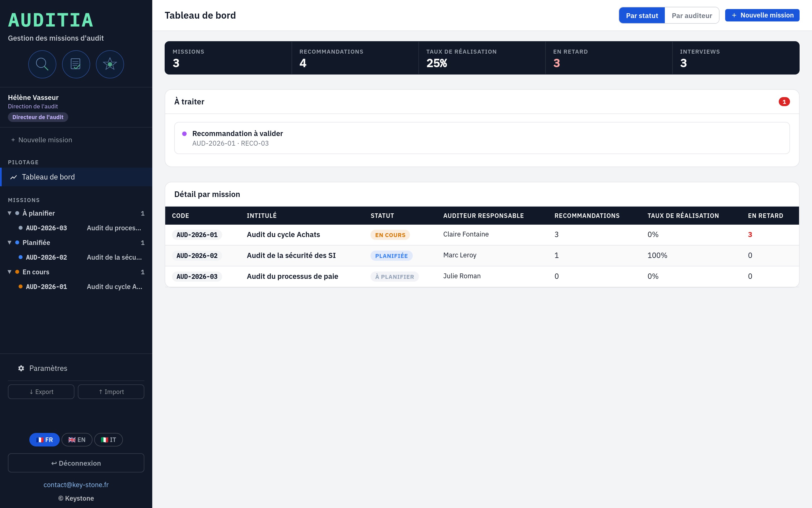Click the star badge icon
Image resolution: width=812 pixels, height=508 pixels.
(110, 64)
